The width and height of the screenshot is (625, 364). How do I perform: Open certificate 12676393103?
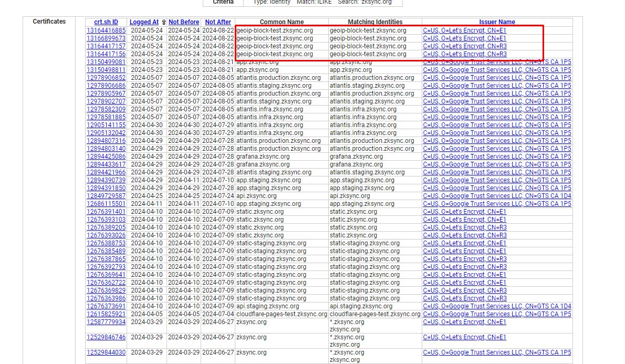[106, 219]
